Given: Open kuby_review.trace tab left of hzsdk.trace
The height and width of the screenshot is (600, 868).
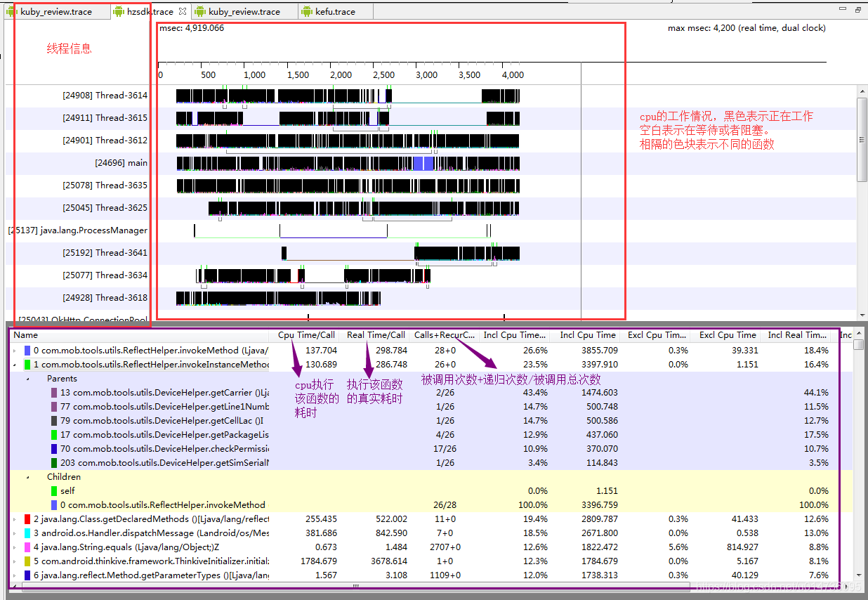Looking at the screenshot, I should point(55,11).
